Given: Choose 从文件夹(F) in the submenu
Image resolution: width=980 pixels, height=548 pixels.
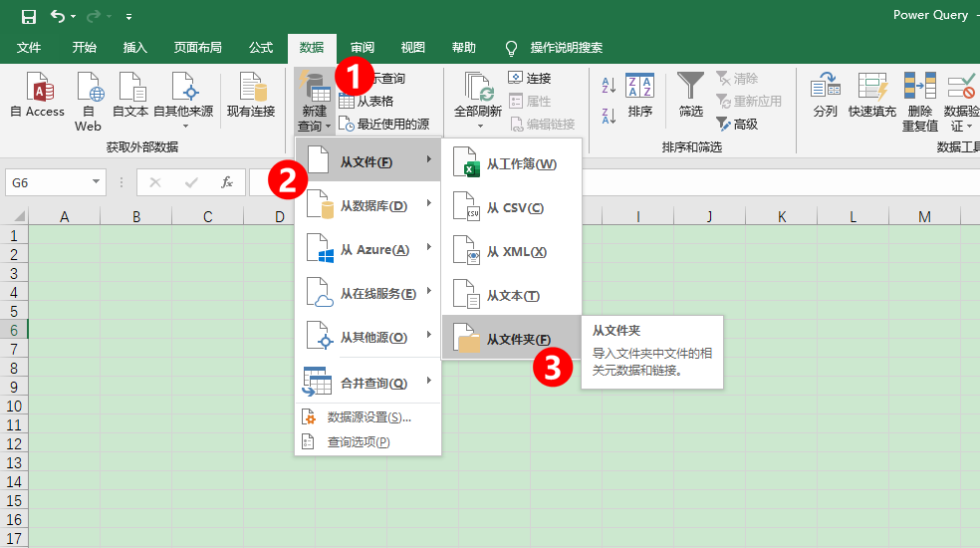Looking at the screenshot, I should (512, 338).
